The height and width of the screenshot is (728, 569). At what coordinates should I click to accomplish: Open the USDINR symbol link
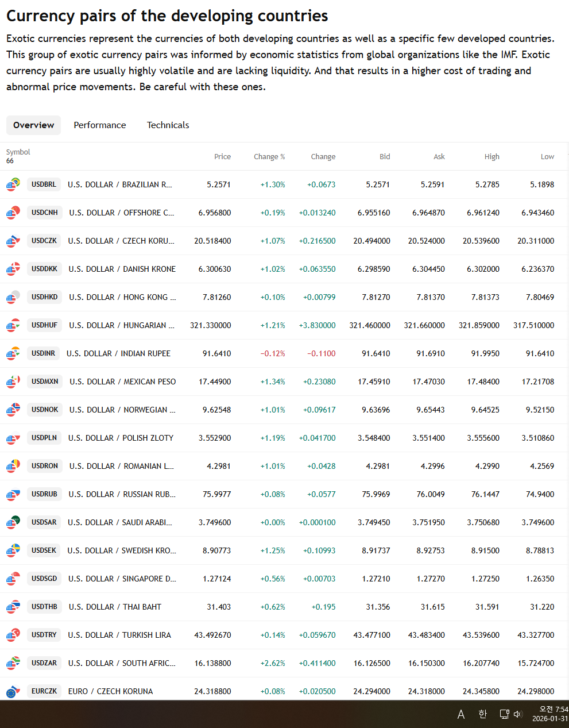[x=44, y=353]
